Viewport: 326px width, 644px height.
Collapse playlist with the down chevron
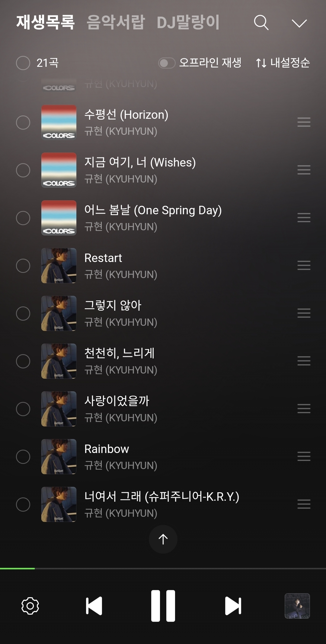tap(299, 23)
